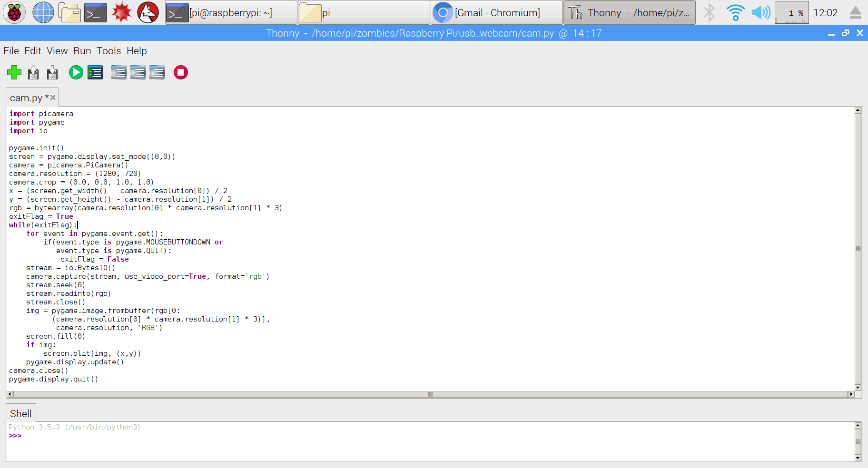The width and height of the screenshot is (868, 468).
Task: Click the editor vertical scrollbar up arrow
Action: (858, 110)
